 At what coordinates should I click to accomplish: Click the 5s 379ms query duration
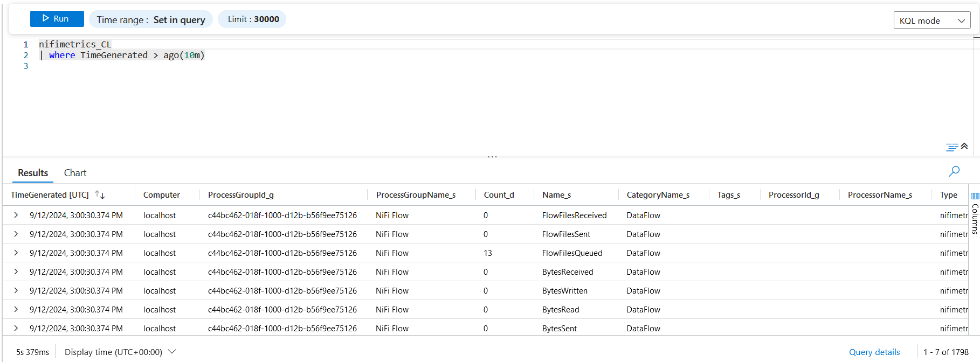32,352
